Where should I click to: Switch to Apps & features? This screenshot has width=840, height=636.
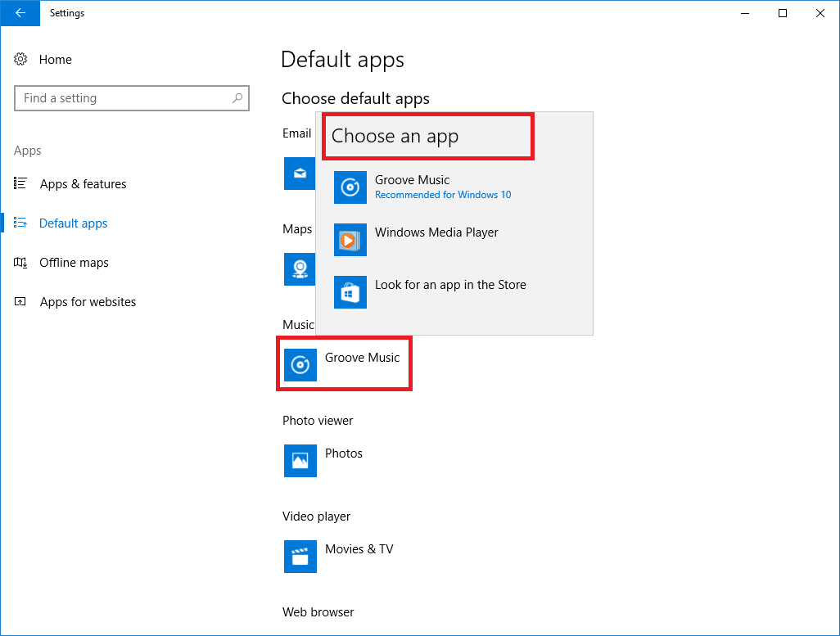(x=83, y=183)
